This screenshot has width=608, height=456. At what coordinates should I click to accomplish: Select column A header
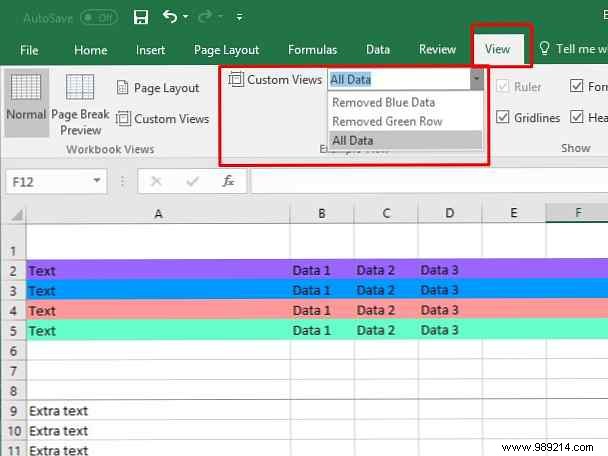(x=158, y=213)
